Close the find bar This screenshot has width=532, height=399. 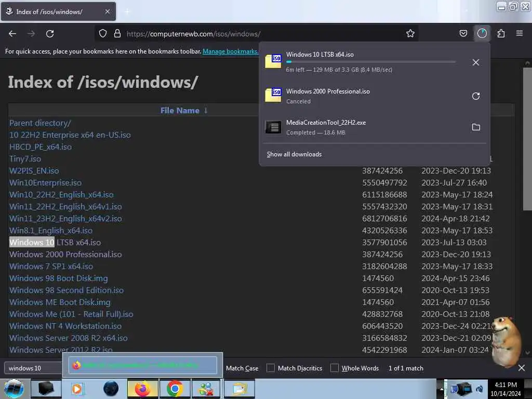click(522, 368)
